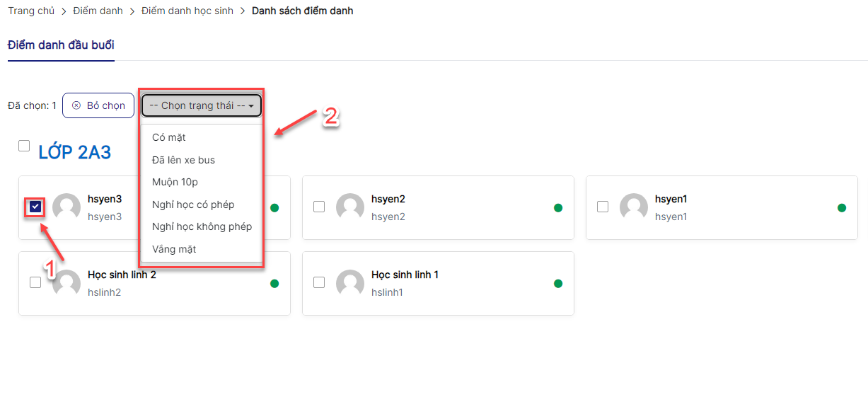Viewport: 868px width, 409px height.
Task: Click Học sinh linh 1's avatar icon
Action: (x=350, y=283)
